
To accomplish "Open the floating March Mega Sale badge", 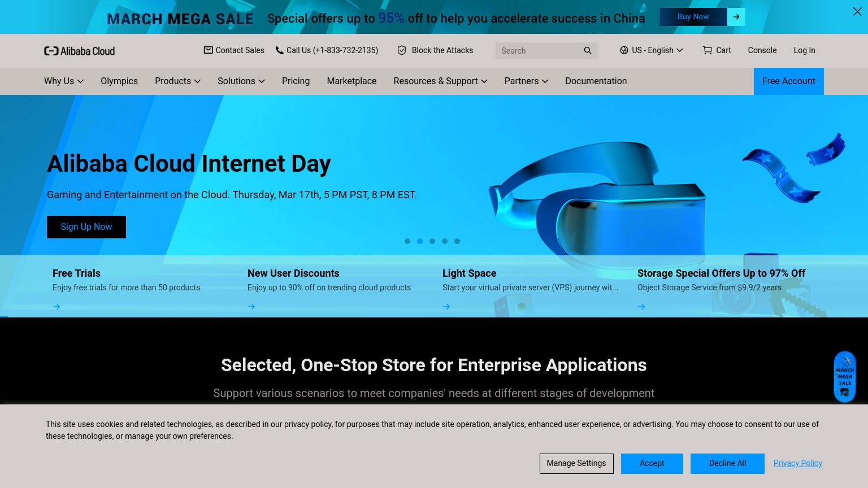I will 845,377.
